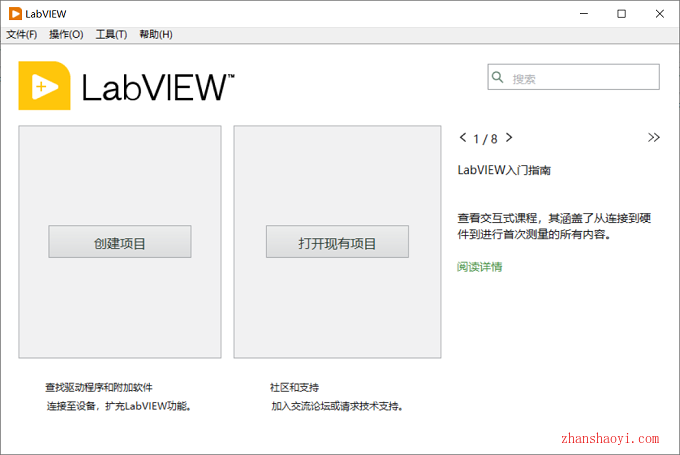
Task: Click the LabVIEW入门指南 title text
Action: click(x=504, y=170)
